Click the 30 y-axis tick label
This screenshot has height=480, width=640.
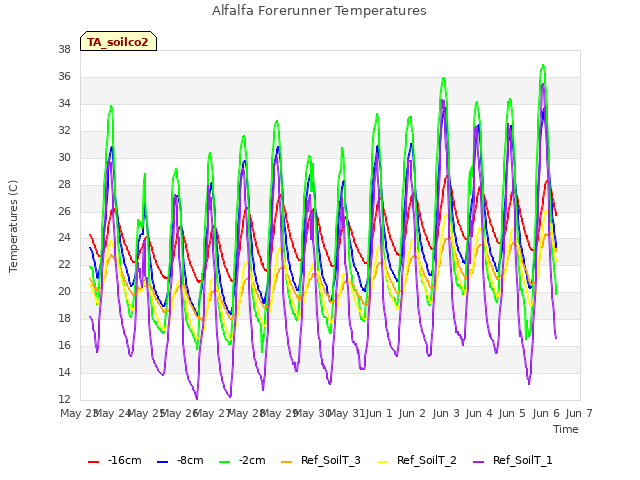(x=64, y=157)
